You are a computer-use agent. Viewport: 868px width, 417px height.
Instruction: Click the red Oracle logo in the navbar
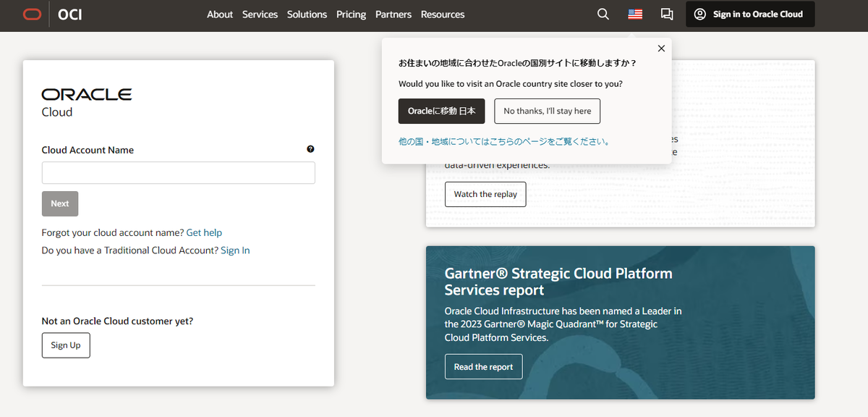coord(31,13)
